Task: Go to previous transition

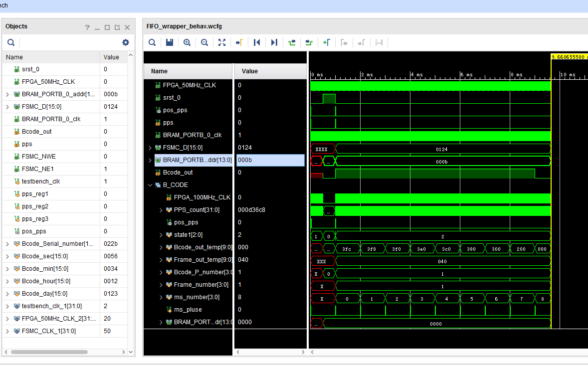Action: 292,42
